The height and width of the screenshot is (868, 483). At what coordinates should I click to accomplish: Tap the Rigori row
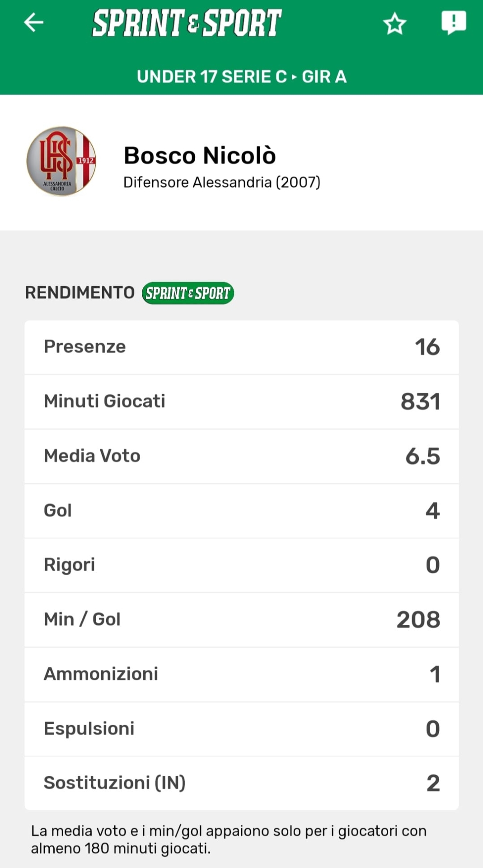pos(242,565)
